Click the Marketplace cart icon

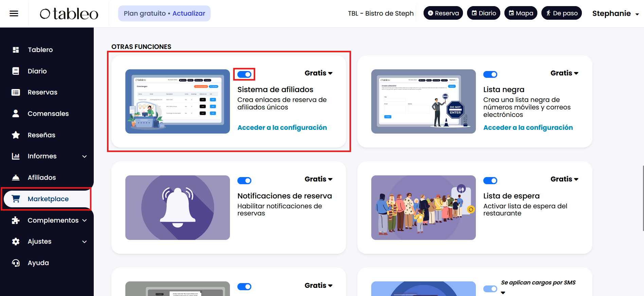tap(16, 199)
